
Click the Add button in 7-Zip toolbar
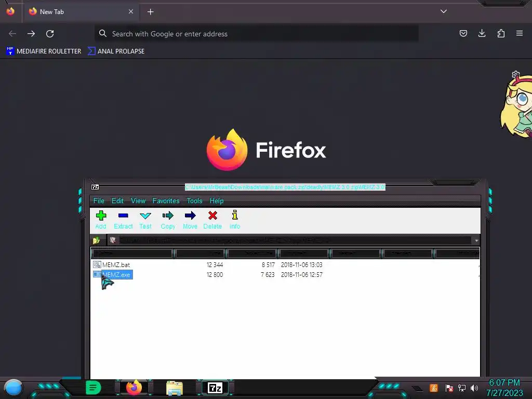click(x=101, y=220)
